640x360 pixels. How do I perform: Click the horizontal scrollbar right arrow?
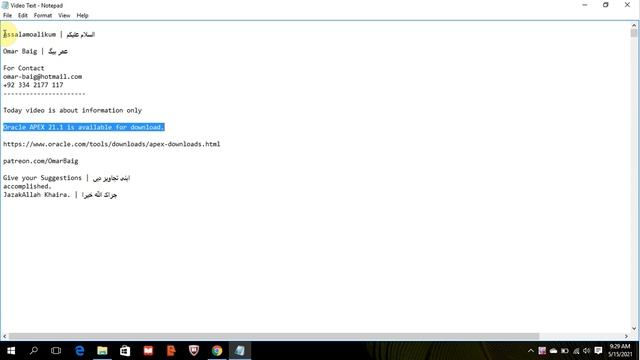[626, 336]
